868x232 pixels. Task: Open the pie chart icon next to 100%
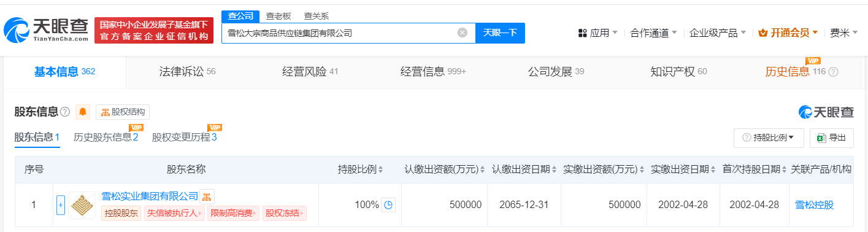(x=388, y=205)
